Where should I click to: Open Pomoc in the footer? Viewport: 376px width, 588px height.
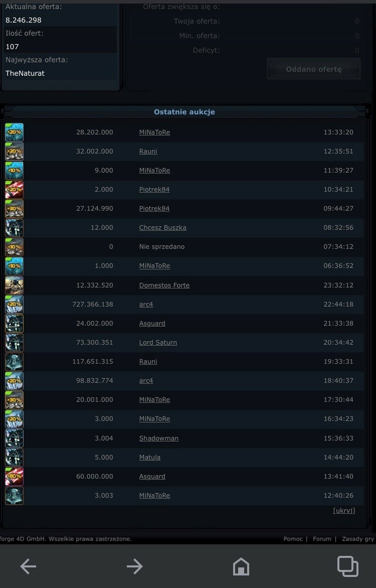click(293, 539)
